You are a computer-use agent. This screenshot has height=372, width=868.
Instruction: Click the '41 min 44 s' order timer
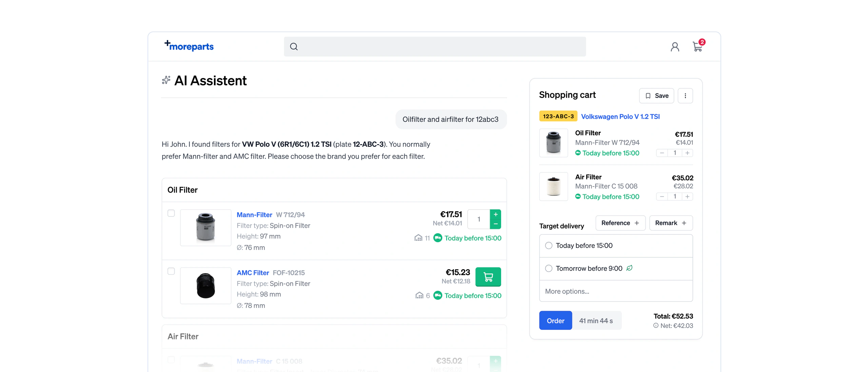pos(596,321)
